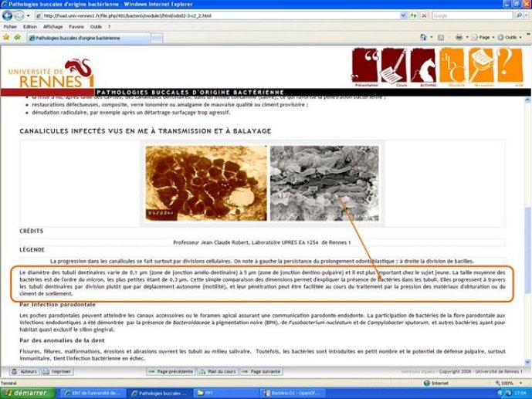
Task: Open the Affichage menu
Action: pyautogui.click(x=53, y=26)
